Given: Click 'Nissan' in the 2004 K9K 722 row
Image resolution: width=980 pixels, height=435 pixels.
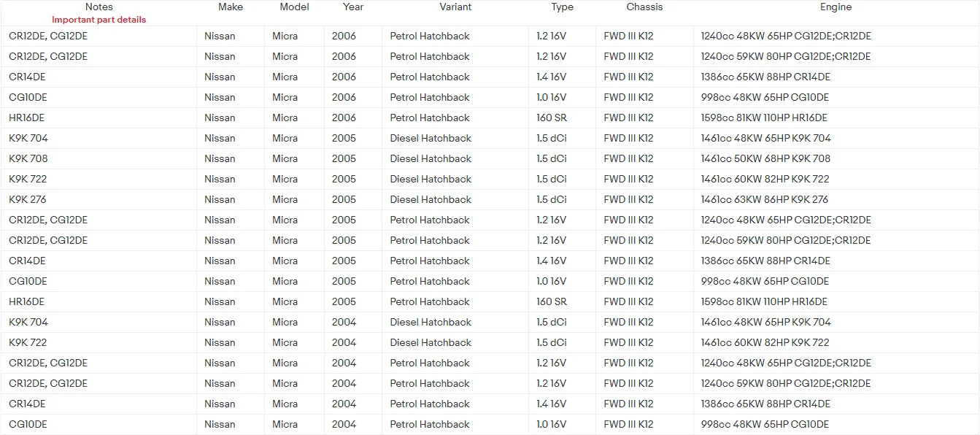Looking at the screenshot, I should tap(220, 342).
